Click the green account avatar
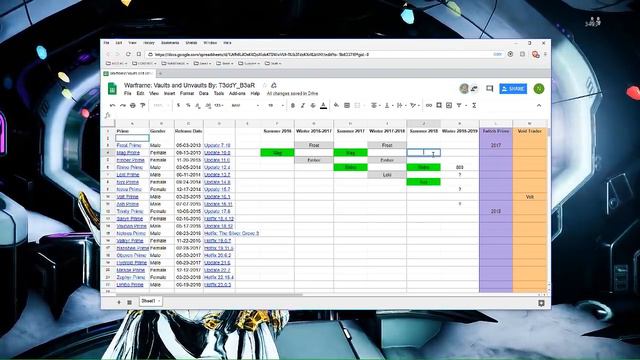This screenshot has width=640, height=360. coord(539,89)
